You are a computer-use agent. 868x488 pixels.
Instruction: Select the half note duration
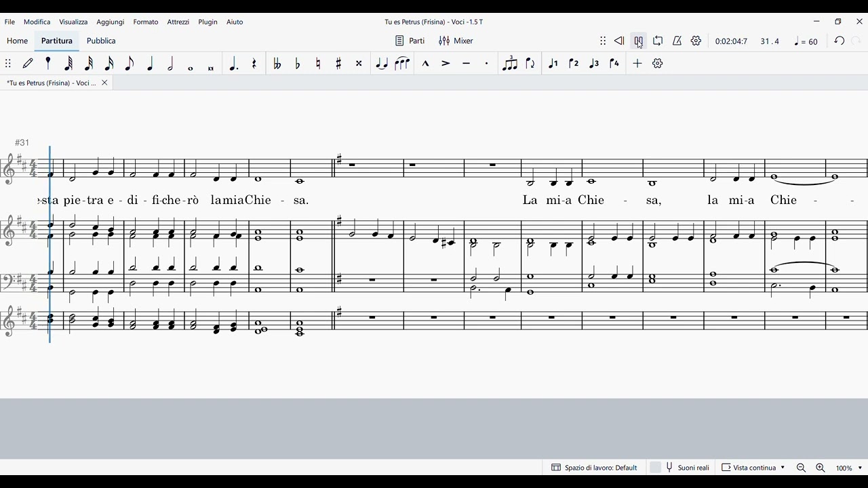pos(170,64)
